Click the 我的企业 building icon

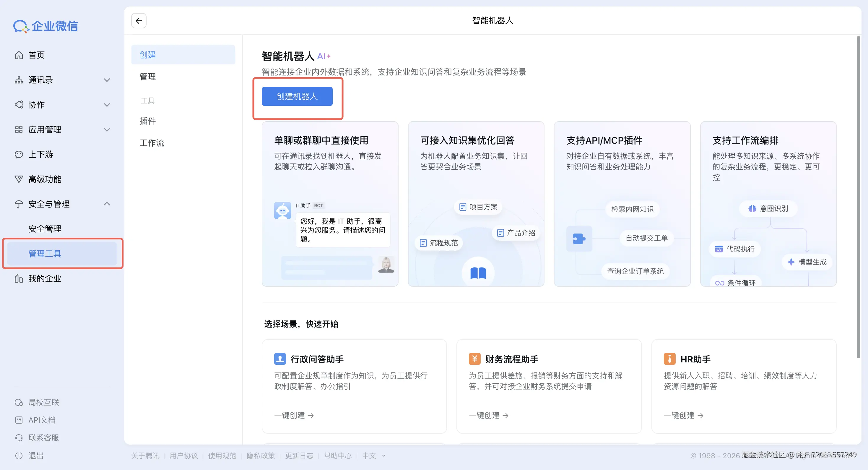tap(19, 278)
